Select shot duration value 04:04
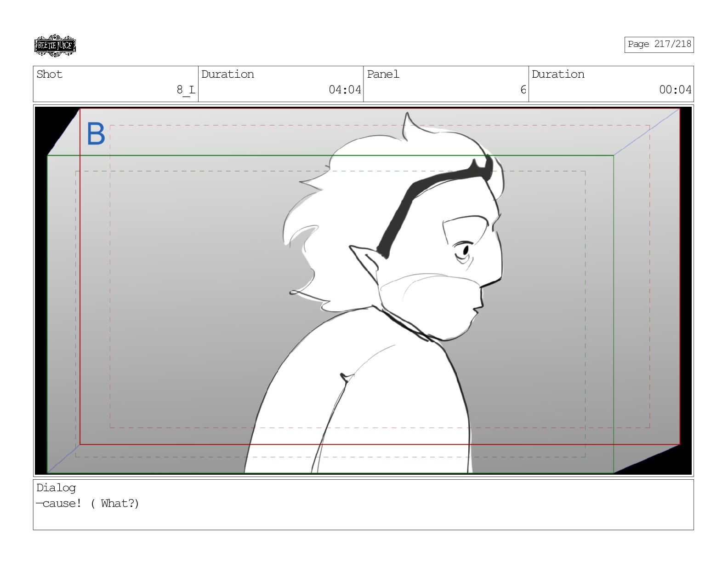The width and height of the screenshot is (728, 563). pyautogui.click(x=345, y=90)
